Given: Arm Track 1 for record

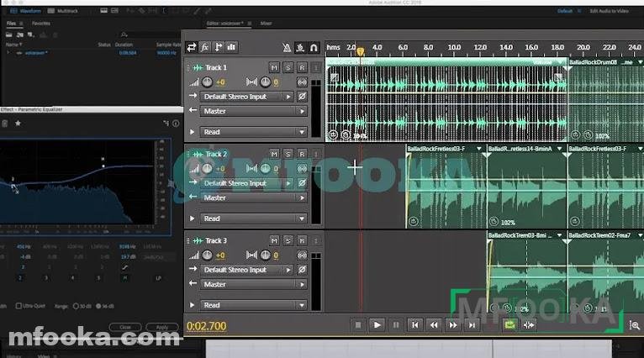Looking at the screenshot, I should [302, 67].
